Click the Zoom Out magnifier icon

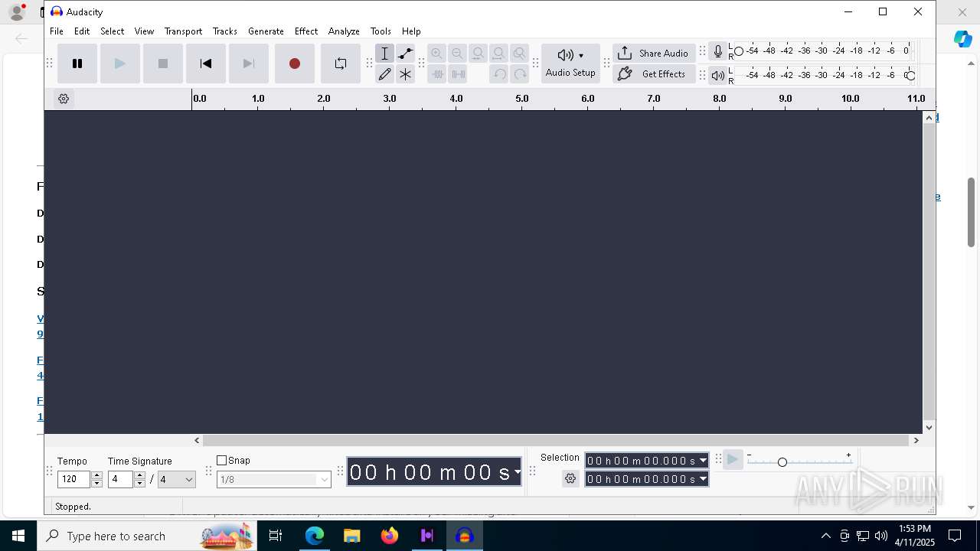[457, 54]
